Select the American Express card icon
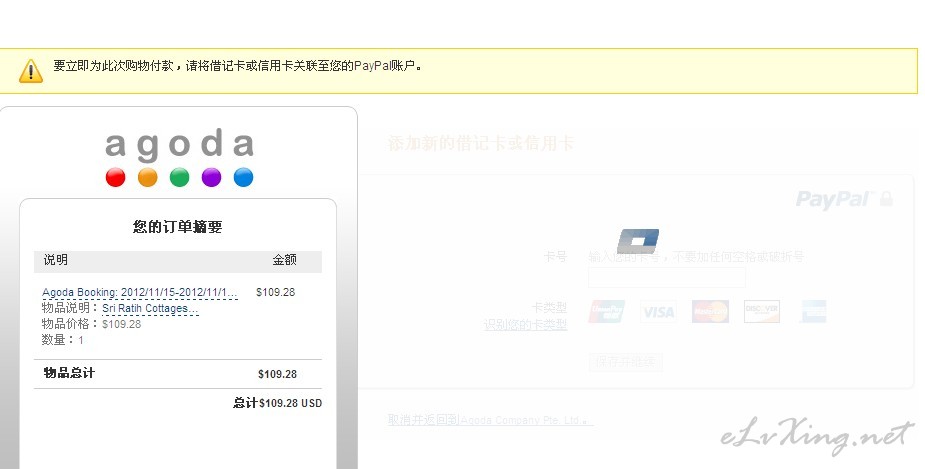 pyautogui.click(x=814, y=311)
